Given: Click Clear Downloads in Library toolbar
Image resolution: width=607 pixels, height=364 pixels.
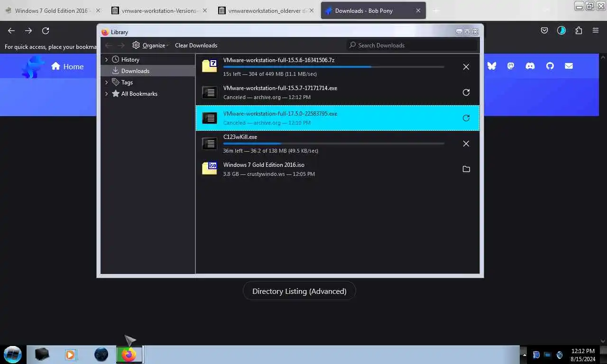Looking at the screenshot, I should click(196, 45).
